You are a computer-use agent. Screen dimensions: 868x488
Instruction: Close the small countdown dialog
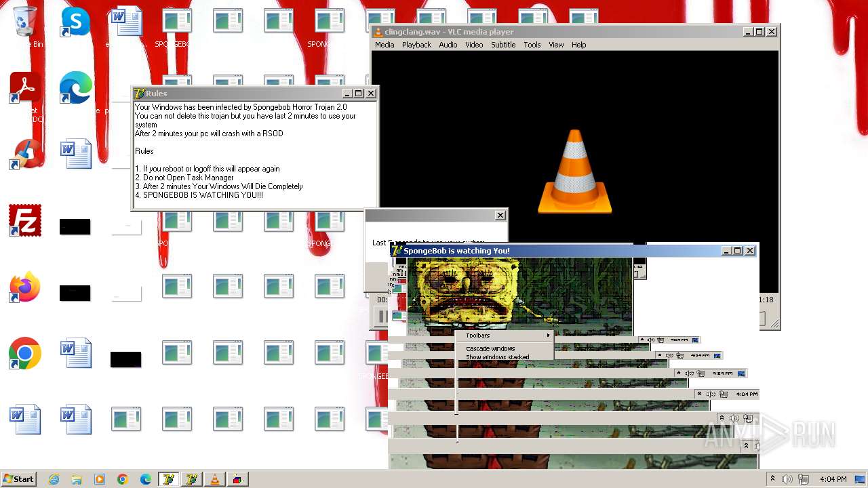tap(500, 216)
